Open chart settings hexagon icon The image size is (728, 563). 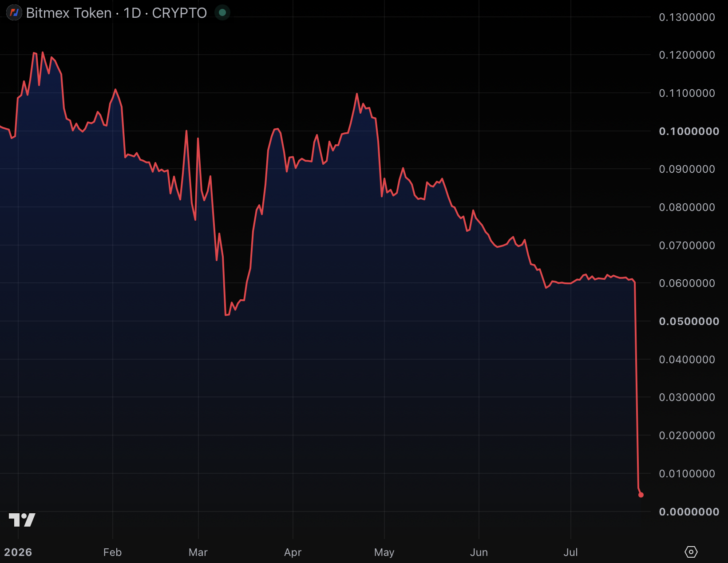(x=691, y=552)
